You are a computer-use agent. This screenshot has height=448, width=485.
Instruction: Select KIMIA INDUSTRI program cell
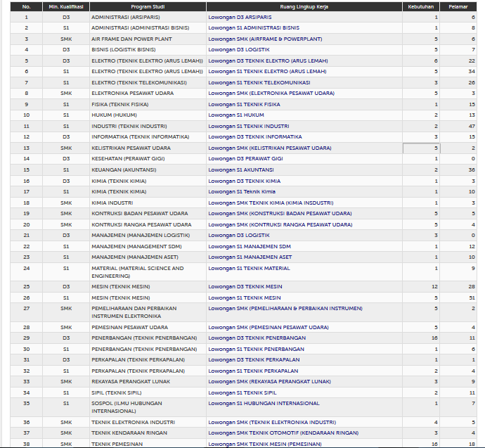148,203
